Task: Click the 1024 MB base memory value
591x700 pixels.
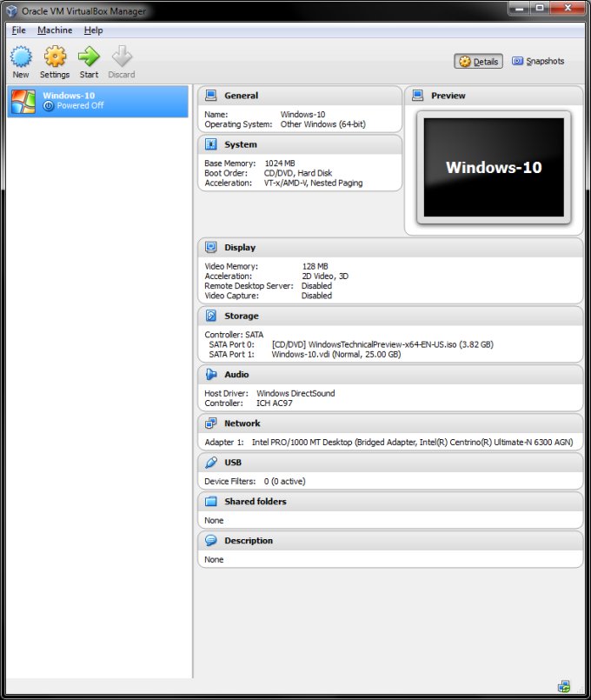Action: tap(280, 163)
